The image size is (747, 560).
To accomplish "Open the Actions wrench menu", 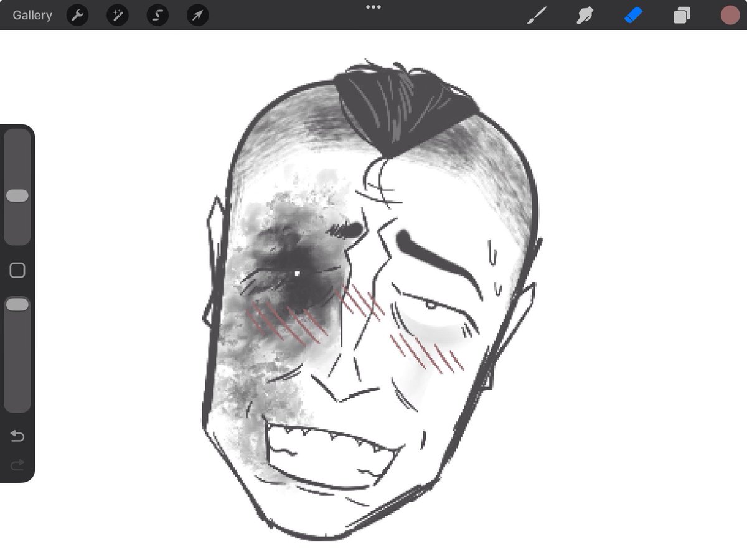I will 78,16.
